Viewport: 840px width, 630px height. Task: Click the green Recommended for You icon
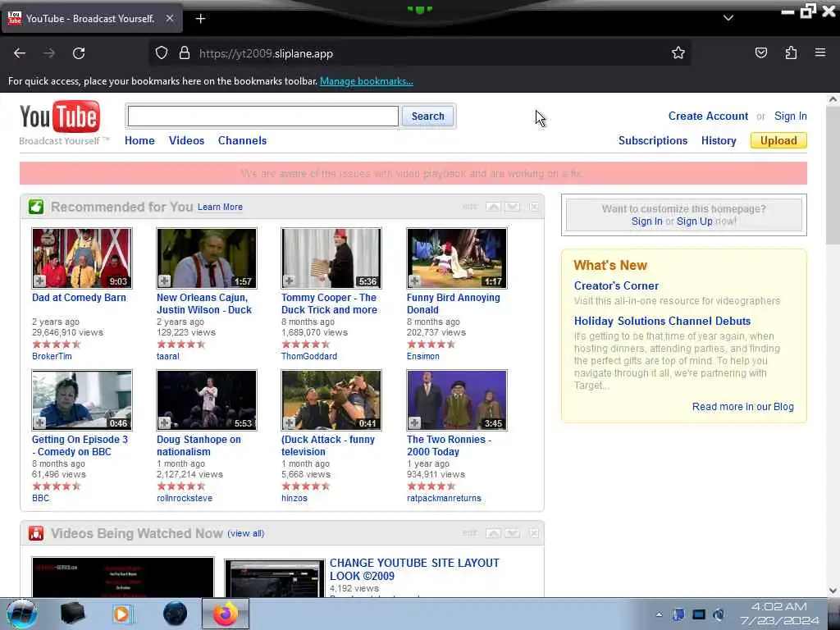[36, 207]
